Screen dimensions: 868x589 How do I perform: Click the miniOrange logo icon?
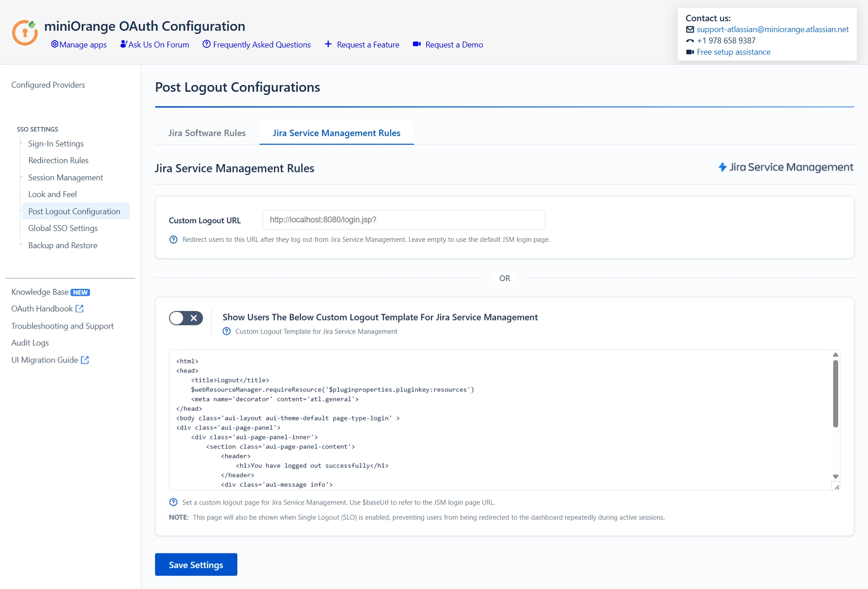point(25,32)
